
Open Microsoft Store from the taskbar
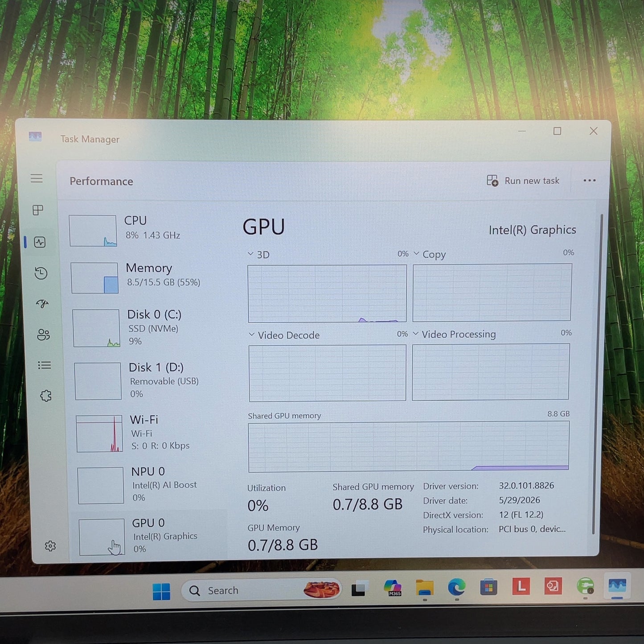[x=488, y=587]
